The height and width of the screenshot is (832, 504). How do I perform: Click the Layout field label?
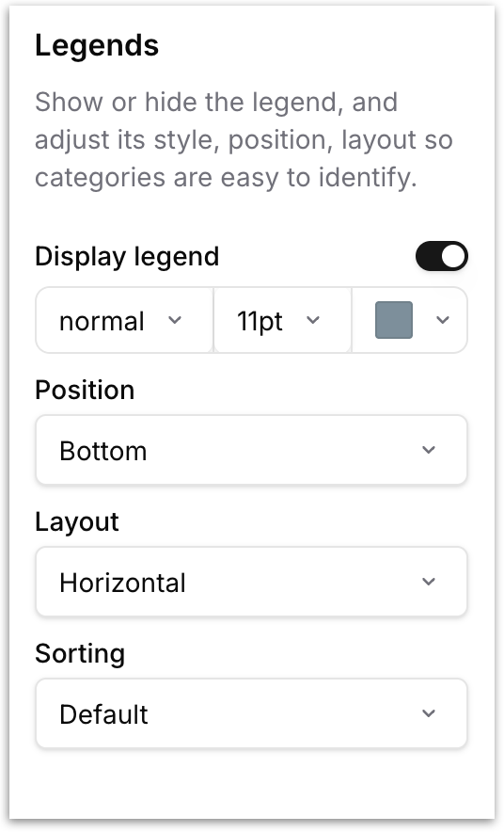[x=77, y=522]
